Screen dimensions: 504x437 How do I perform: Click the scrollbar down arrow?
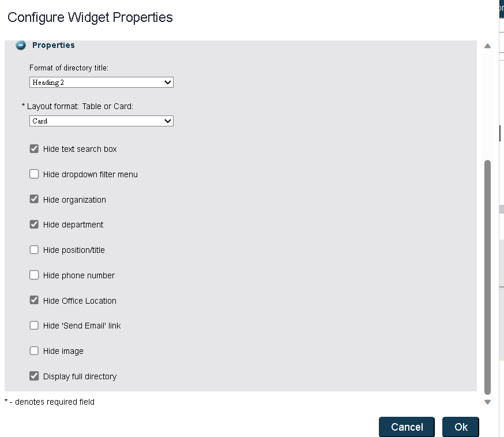pyautogui.click(x=487, y=401)
